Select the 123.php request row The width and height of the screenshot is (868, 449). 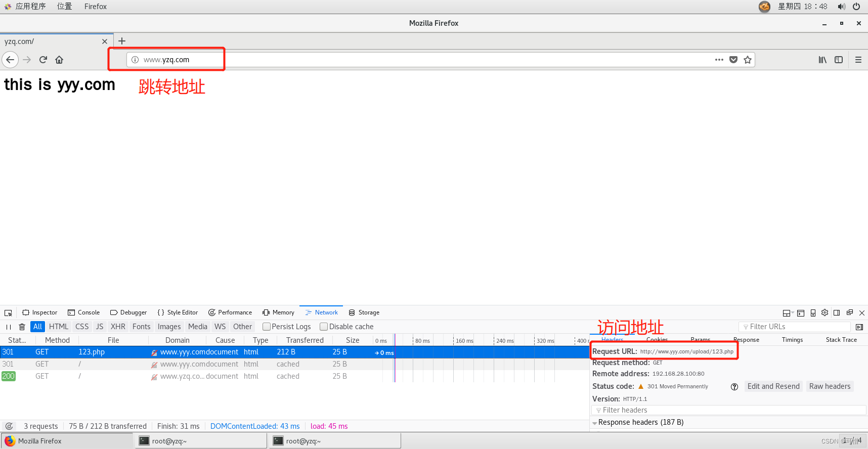click(294, 352)
